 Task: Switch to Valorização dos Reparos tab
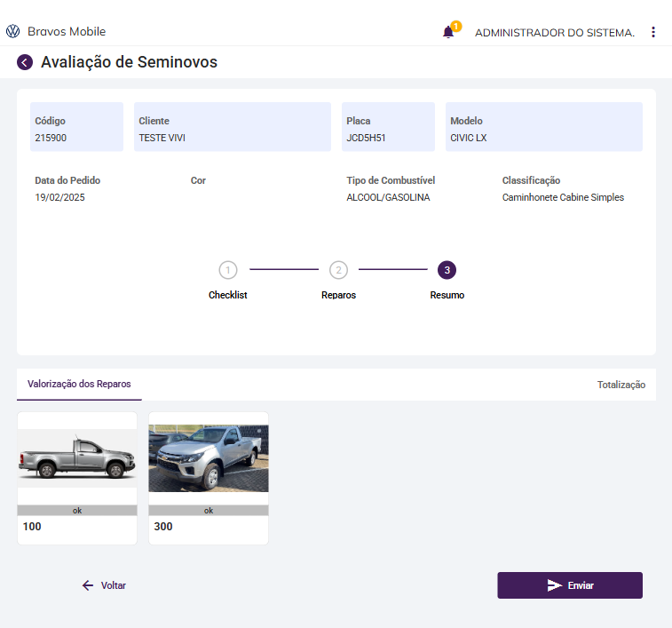point(79,385)
